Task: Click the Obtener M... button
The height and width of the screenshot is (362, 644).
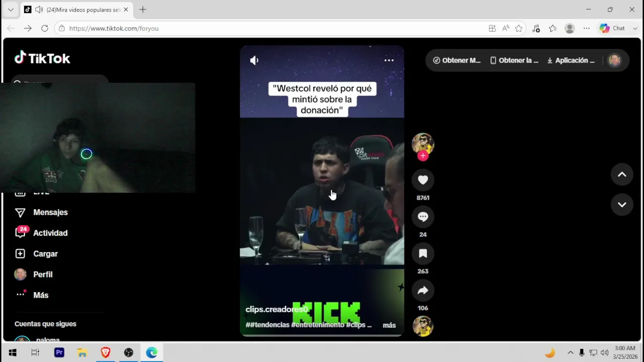Action: (457, 60)
